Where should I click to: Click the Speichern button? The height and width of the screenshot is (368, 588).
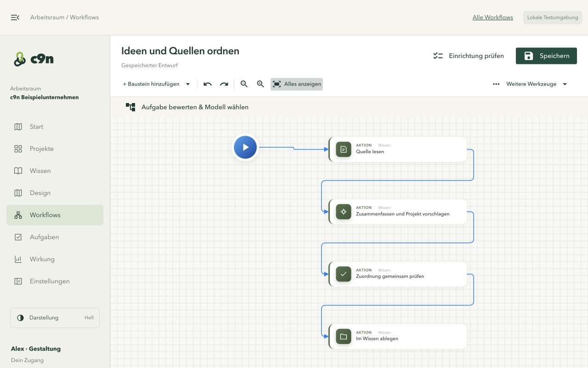(546, 56)
